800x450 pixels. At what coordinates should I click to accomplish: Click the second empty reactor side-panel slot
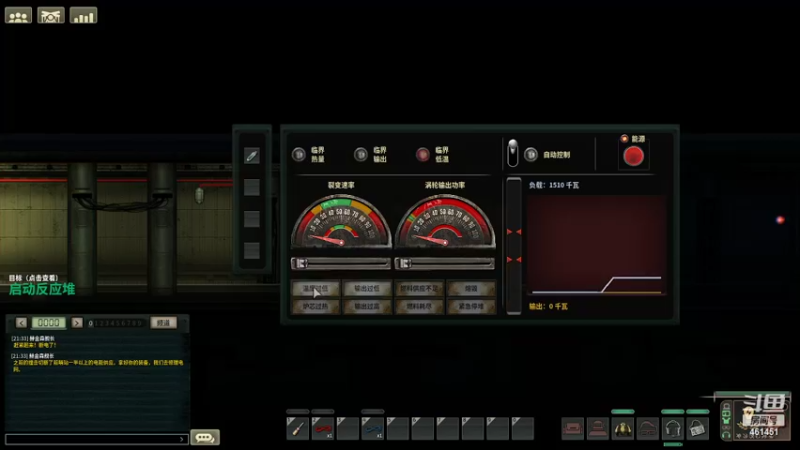click(252, 219)
